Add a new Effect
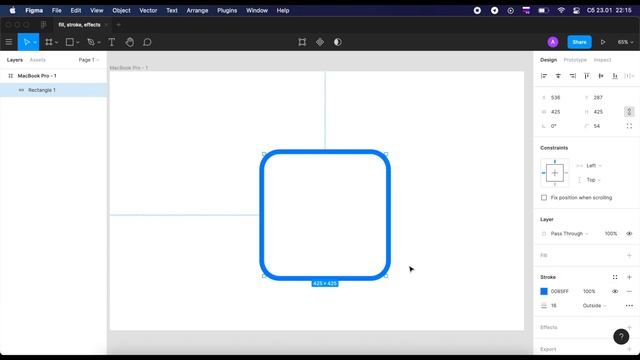 629,327
